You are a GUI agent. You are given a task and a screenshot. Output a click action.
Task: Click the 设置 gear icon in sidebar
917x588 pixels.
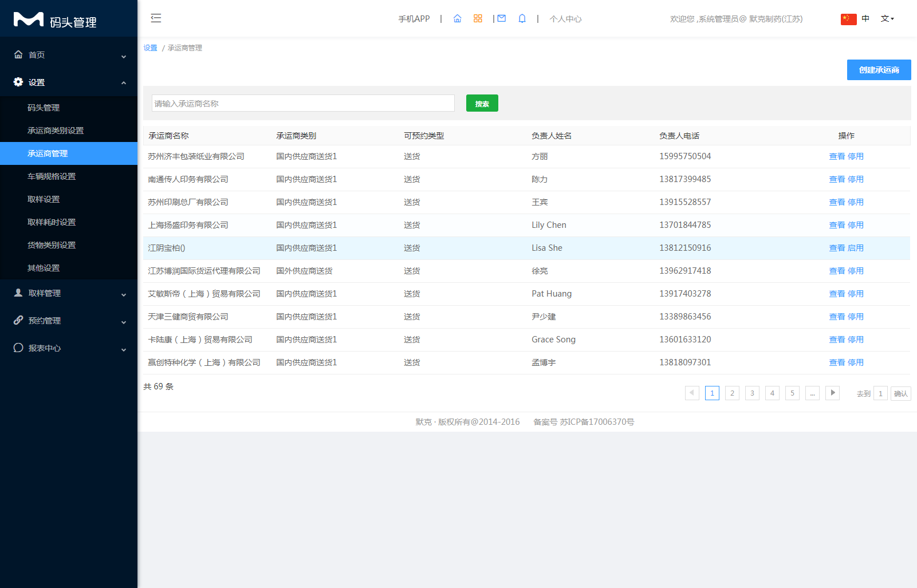(x=18, y=82)
